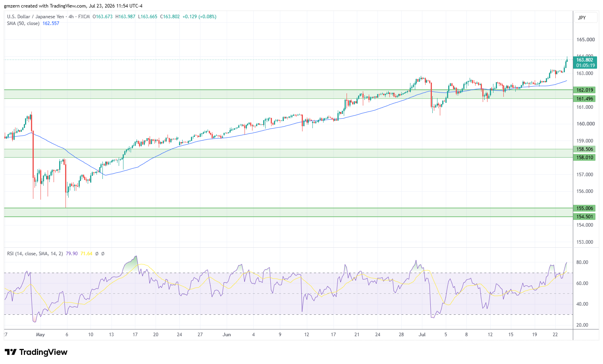The image size is (603, 364).
Task: Click the 153.000 price axis label
Action: [x=585, y=242]
